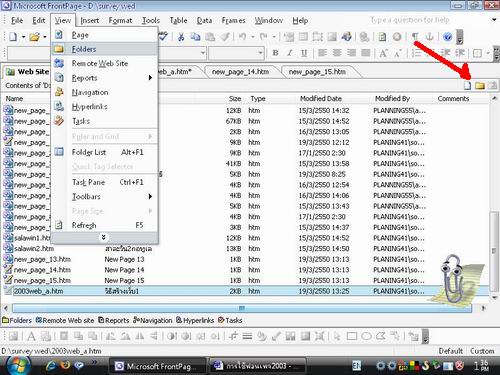Expand the New Page button dropdown arrow
This screenshot has height=375, width=500.
[23, 37]
